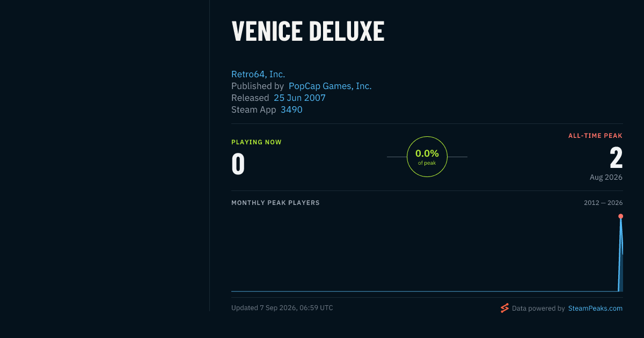Click the SteamPeaks lightning logo icon
This screenshot has height=338, width=644.
pos(504,308)
